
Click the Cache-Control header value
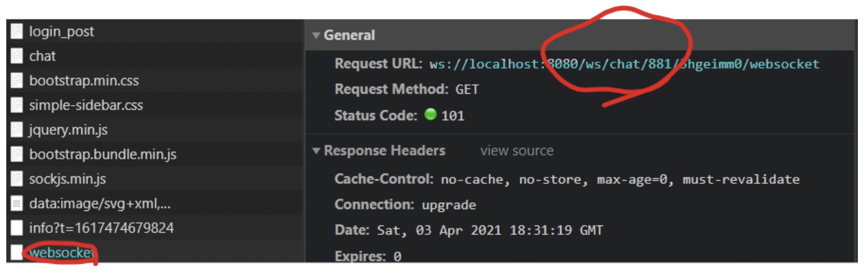pyautogui.click(x=620, y=180)
